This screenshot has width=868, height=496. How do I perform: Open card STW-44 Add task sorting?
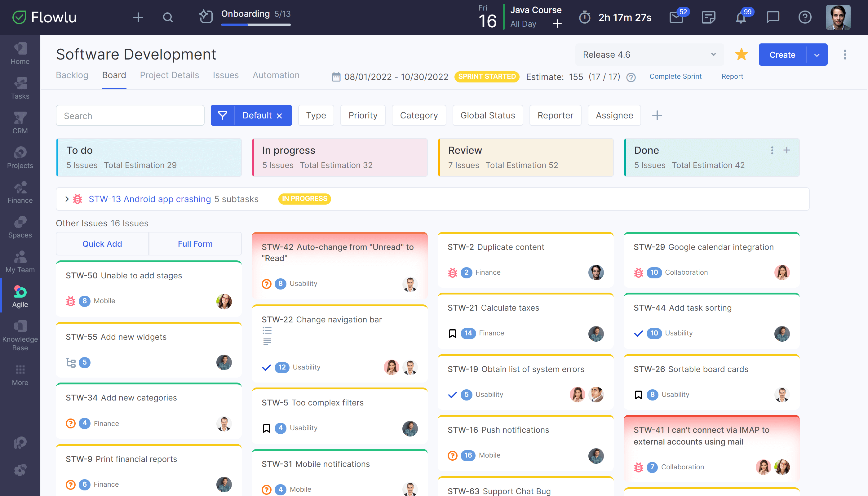click(712, 321)
